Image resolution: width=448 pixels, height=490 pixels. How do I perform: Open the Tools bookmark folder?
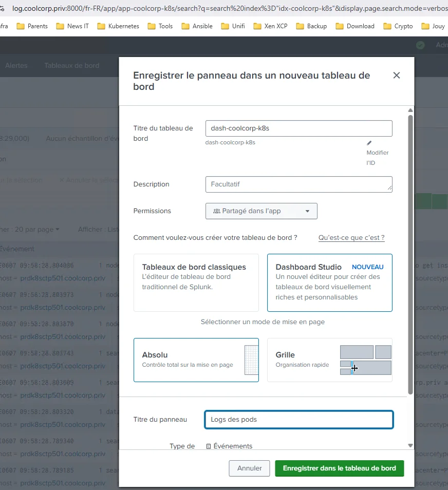[x=160, y=26]
